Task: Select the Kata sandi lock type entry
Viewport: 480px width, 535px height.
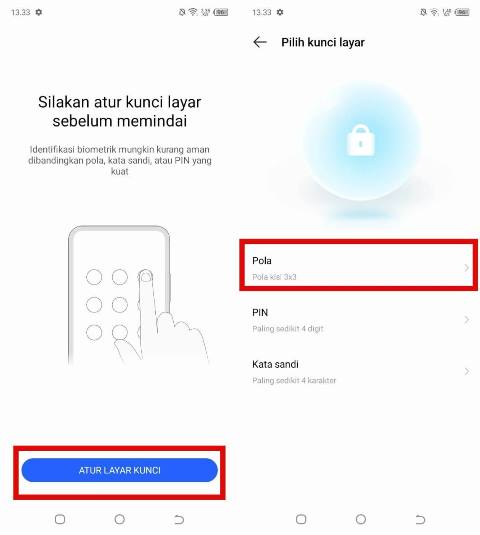Action: [359, 372]
